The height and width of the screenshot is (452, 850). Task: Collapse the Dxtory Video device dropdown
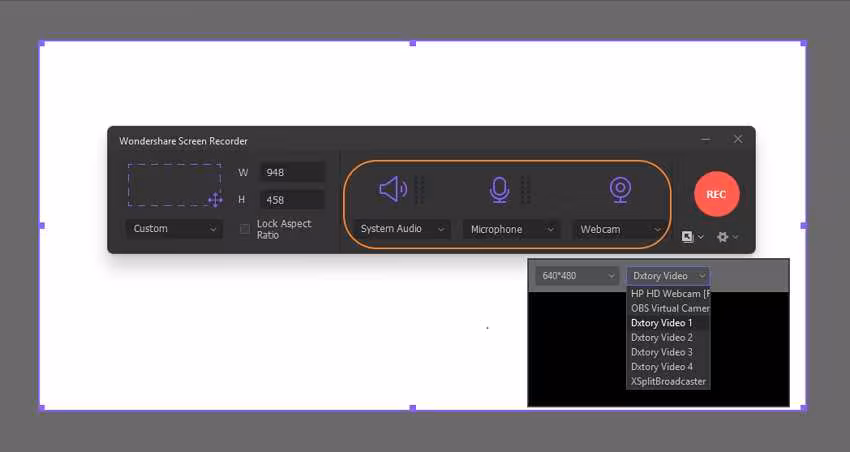click(668, 276)
